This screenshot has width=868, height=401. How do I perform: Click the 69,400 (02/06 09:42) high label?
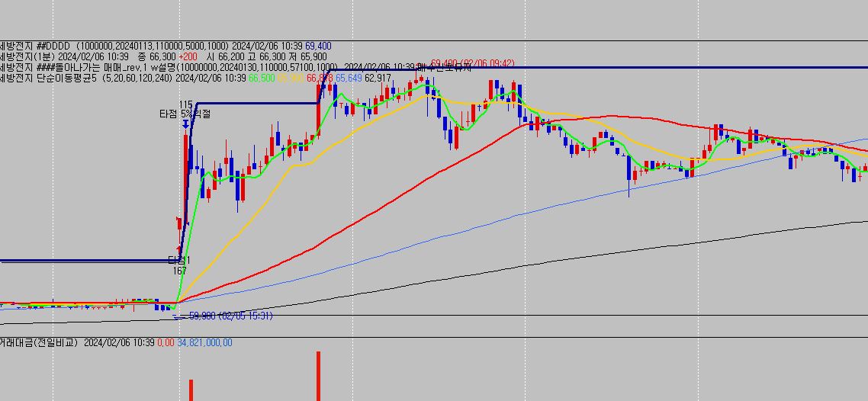point(472,63)
